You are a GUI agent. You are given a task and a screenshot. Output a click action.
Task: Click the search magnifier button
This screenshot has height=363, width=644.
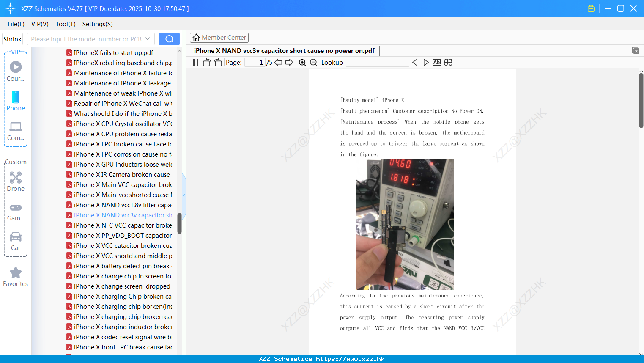tap(169, 39)
